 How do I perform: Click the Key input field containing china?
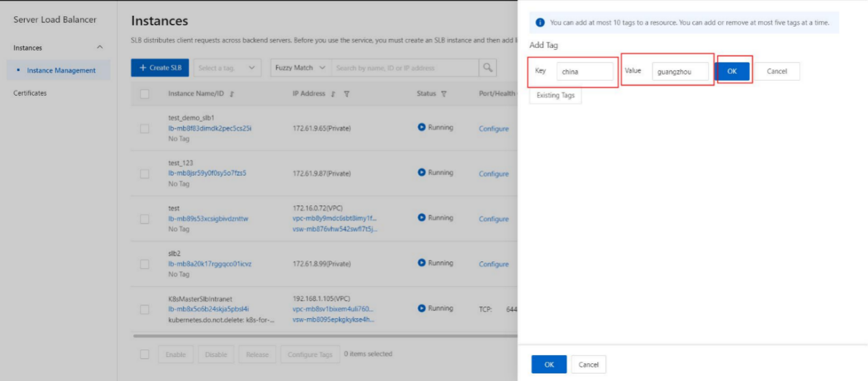click(x=585, y=71)
